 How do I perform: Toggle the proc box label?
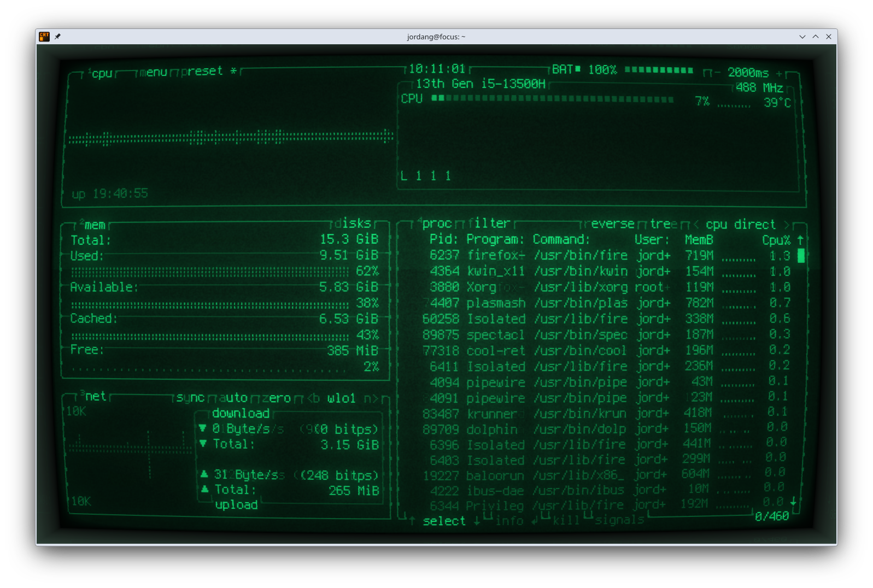[435, 223]
